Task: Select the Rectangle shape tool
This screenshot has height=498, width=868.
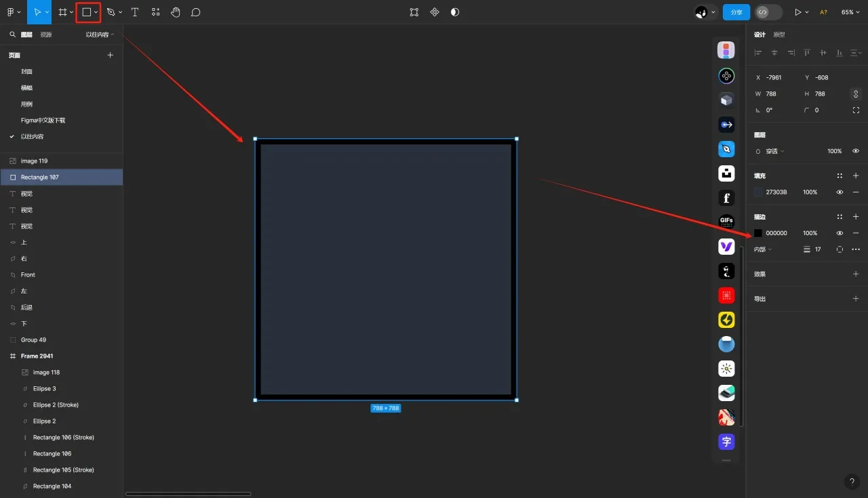Action: pyautogui.click(x=87, y=12)
